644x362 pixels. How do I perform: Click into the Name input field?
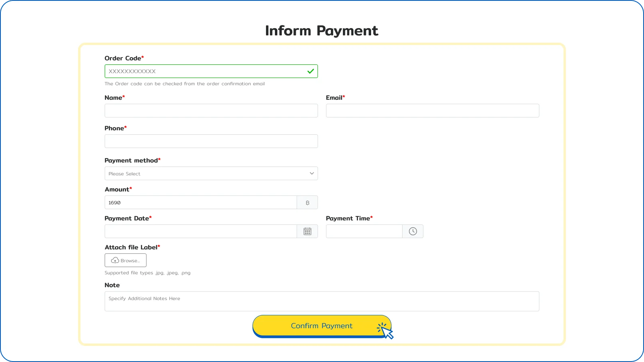pyautogui.click(x=211, y=111)
